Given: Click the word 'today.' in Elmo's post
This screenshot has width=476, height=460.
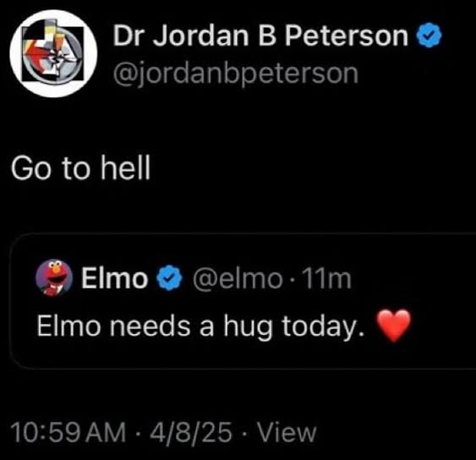Looking at the screenshot, I should pos(323,327).
